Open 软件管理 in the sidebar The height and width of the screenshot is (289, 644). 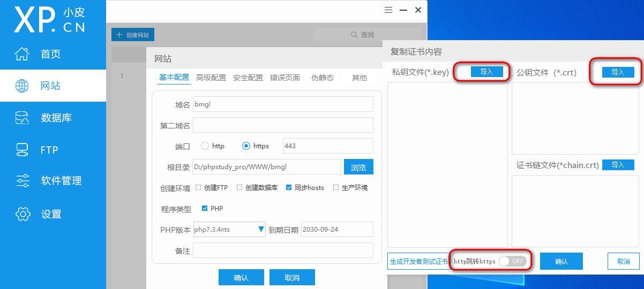click(x=53, y=181)
